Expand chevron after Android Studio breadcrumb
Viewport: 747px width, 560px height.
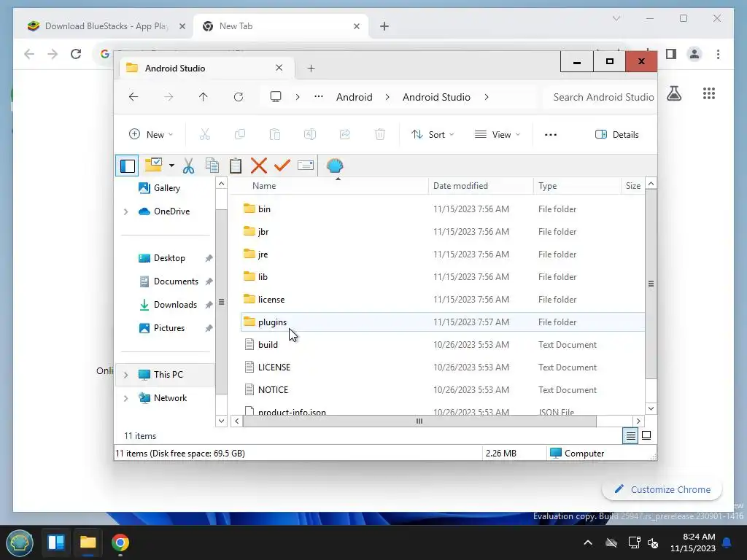pos(487,97)
